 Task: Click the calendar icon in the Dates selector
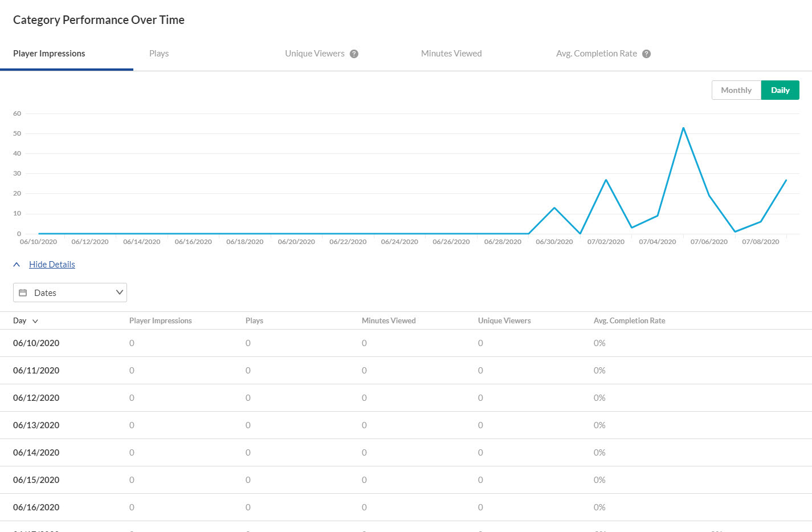tap(23, 293)
